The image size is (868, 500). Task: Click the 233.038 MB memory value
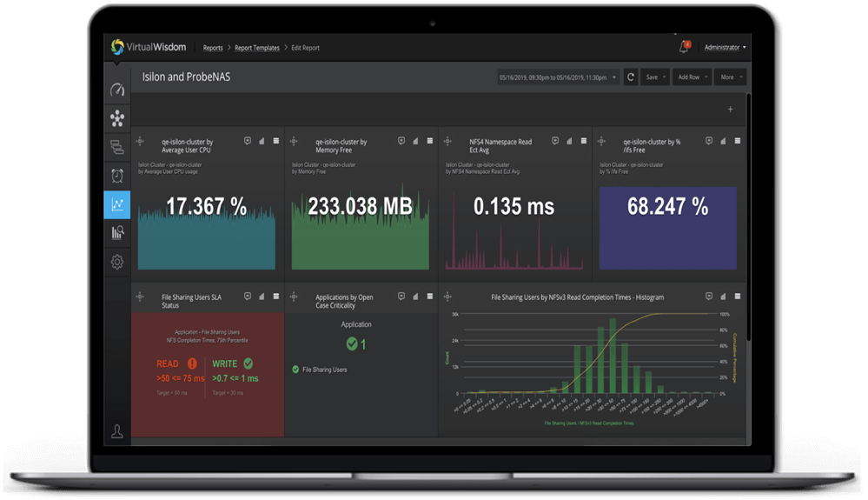pos(361,207)
